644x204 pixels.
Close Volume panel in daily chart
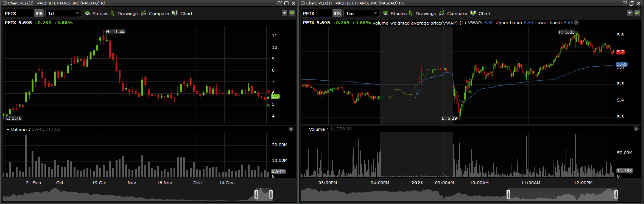[x=291, y=129]
